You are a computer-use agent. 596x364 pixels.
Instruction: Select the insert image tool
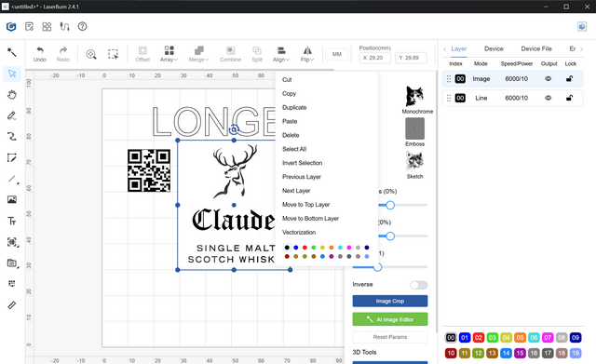click(12, 199)
